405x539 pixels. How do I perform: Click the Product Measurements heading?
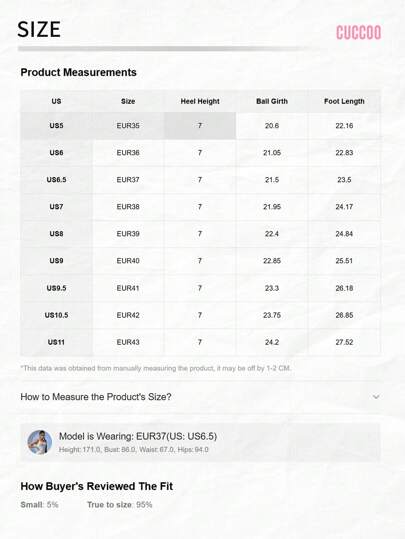[78, 73]
